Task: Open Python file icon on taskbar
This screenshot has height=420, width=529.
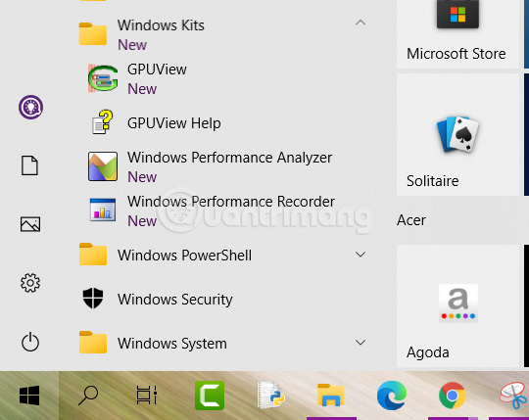Action: [270, 395]
